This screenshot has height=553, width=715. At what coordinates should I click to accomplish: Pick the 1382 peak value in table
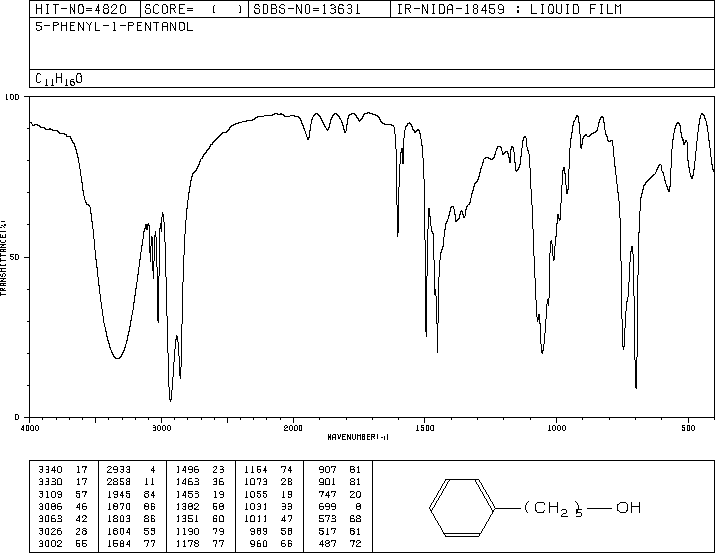coord(187,506)
